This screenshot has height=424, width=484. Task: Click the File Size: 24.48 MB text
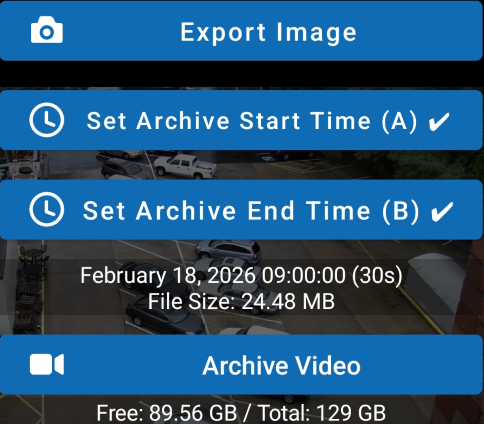(241, 302)
